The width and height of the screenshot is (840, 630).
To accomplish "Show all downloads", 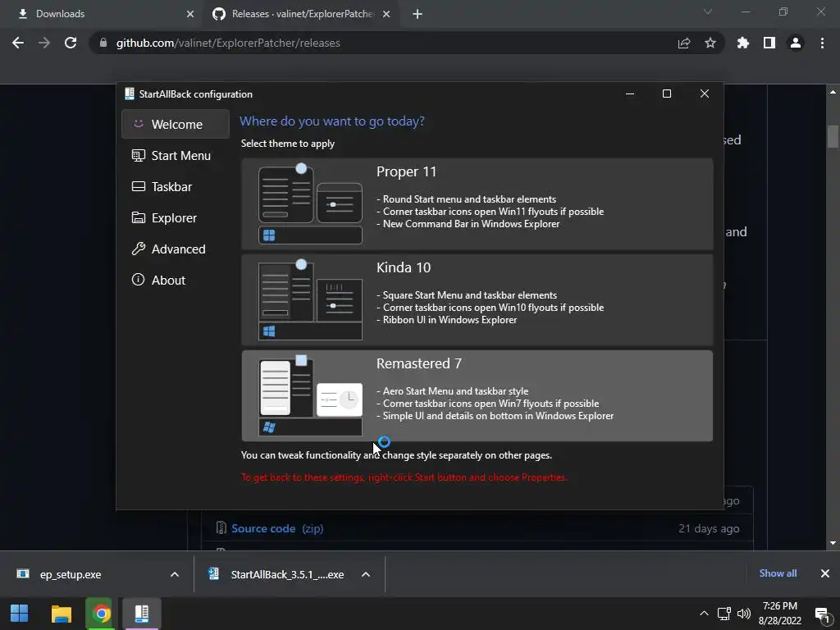I will [x=778, y=573].
